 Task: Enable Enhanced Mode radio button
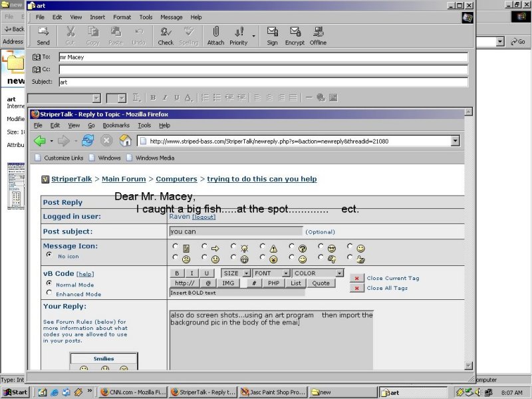coord(49,293)
